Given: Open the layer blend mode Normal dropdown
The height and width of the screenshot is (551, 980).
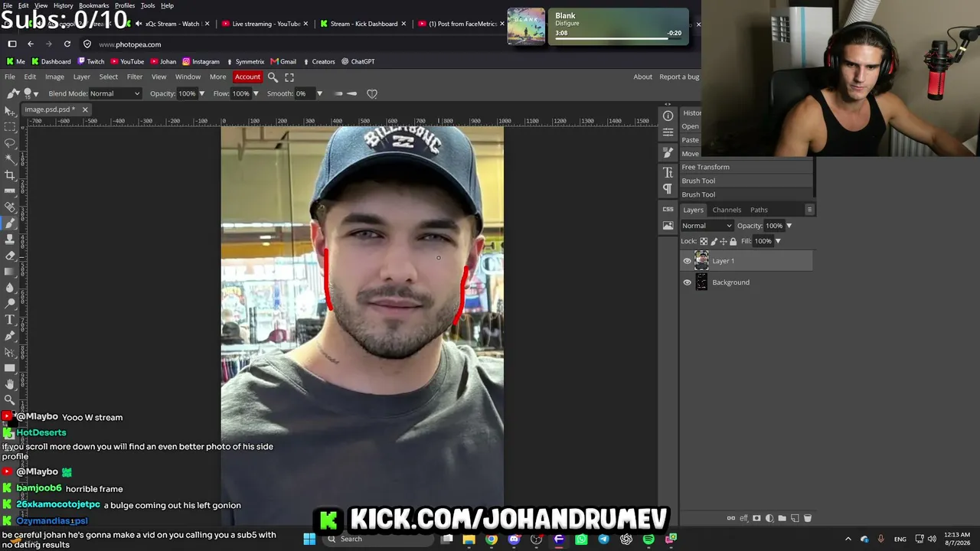Looking at the screenshot, I should click(707, 226).
